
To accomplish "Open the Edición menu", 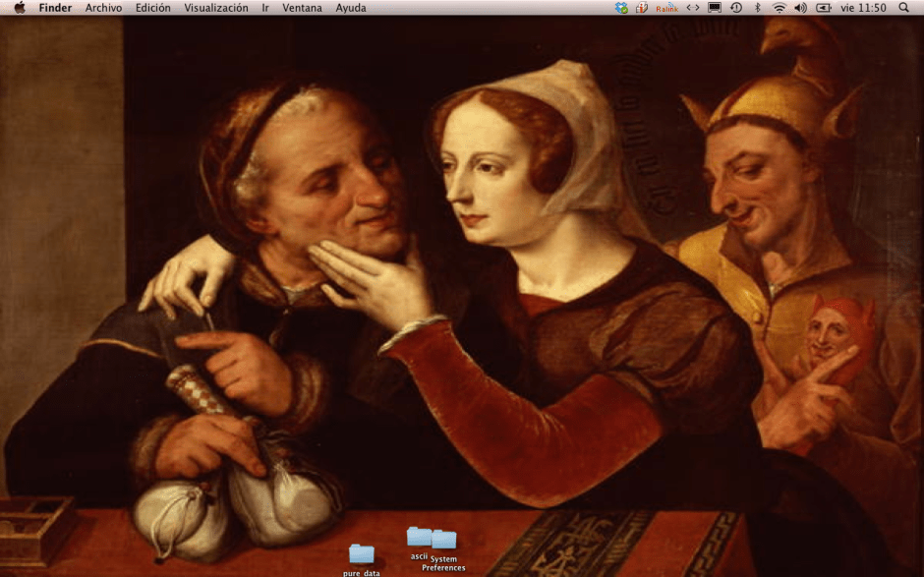I will 153,8.
